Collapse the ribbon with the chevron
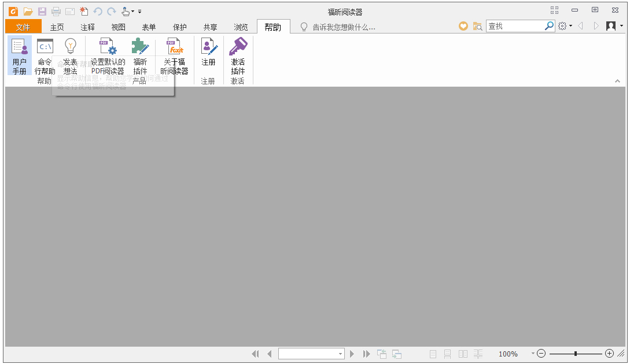630x364 pixels. pos(617,81)
